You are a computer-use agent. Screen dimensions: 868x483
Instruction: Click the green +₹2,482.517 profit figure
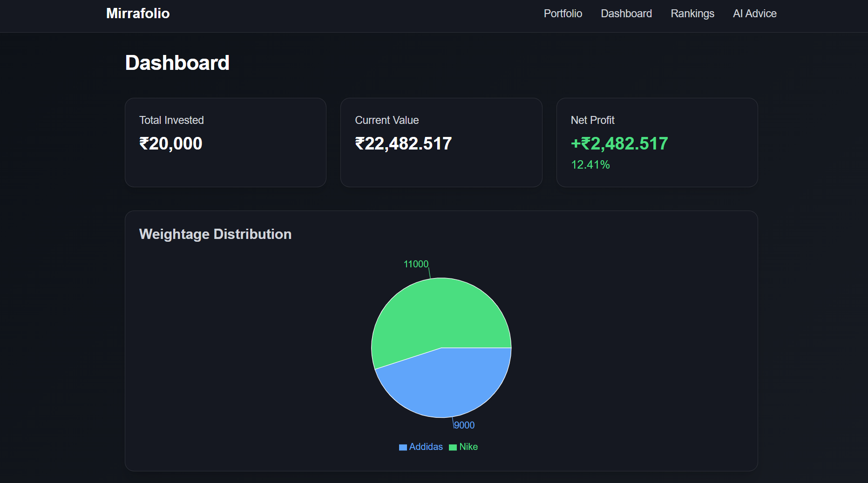pos(619,143)
